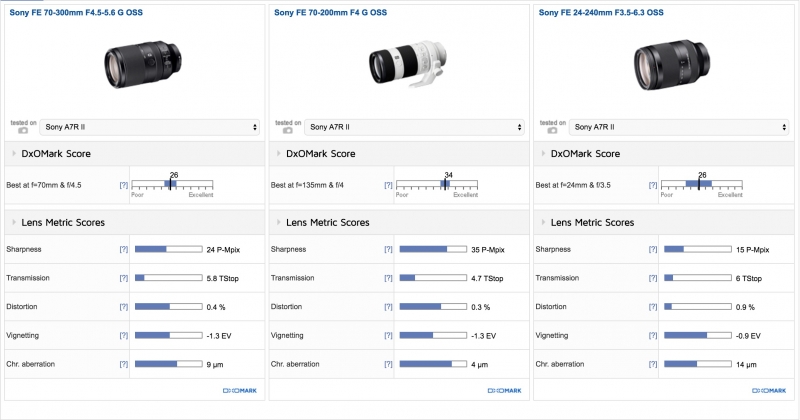The height and width of the screenshot is (420, 800).
Task: Open tested-on camera dropdown for 70-300mm lens
Action: pos(150,127)
